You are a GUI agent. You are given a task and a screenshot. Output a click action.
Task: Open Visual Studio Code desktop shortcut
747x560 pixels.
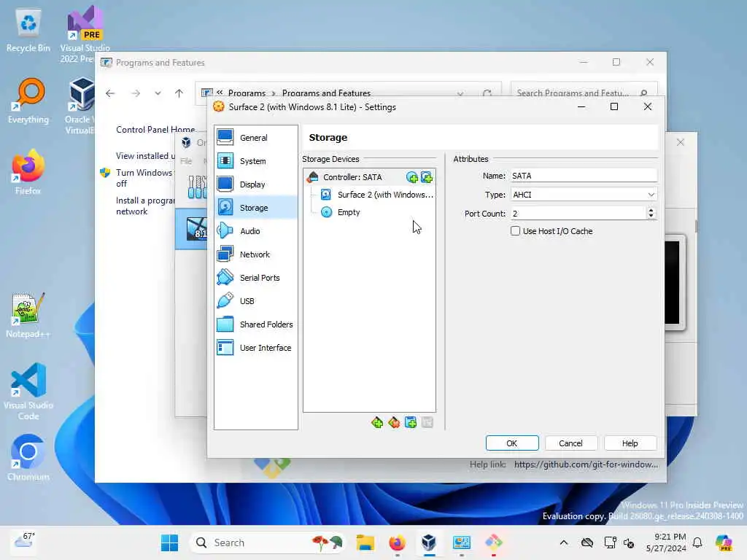pos(28,392)
